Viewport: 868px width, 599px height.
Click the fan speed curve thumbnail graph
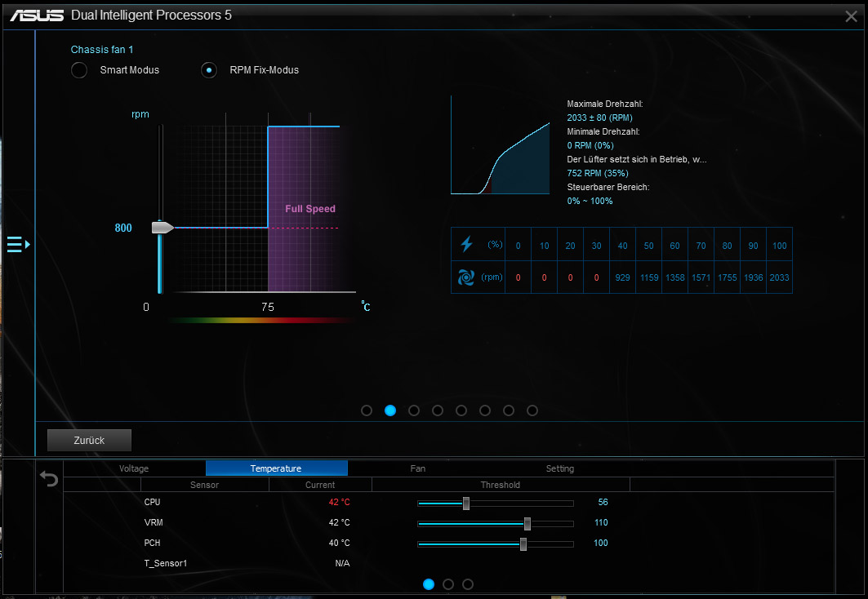[x=501, y=145]
